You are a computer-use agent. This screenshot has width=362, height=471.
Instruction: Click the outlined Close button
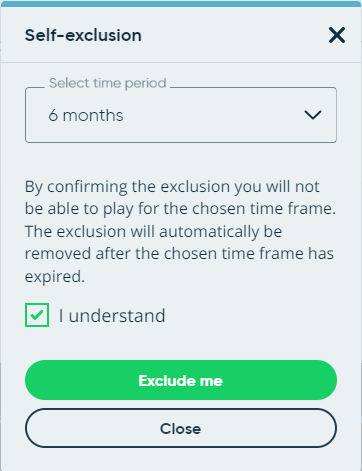click(x=181, y=428)
